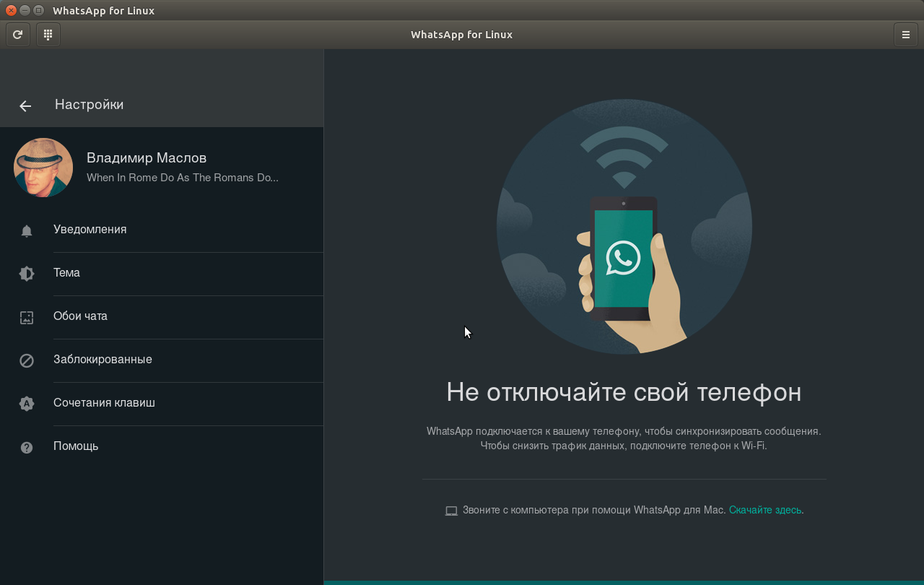The image size is (924, 585).
Task: Open Уведомления settings
Action: pos(162,230)
